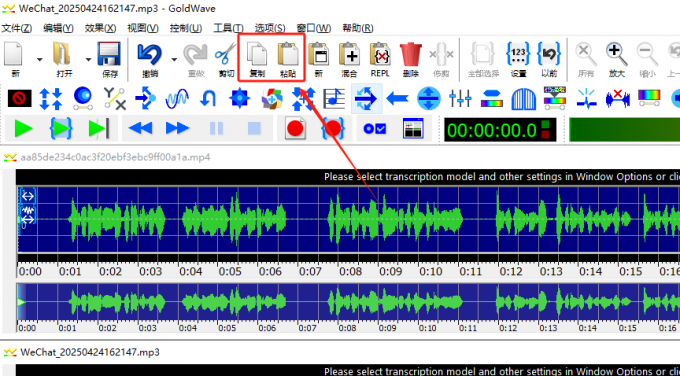Click the hexagon over rainbow bar icon
680x376 pixels.
click(492, 98)
